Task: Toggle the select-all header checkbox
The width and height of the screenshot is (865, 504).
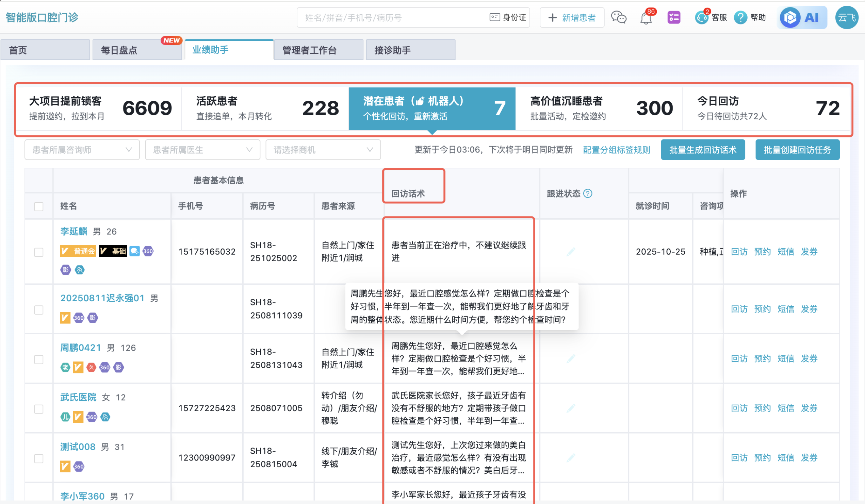Action: [x=39, y=206]
